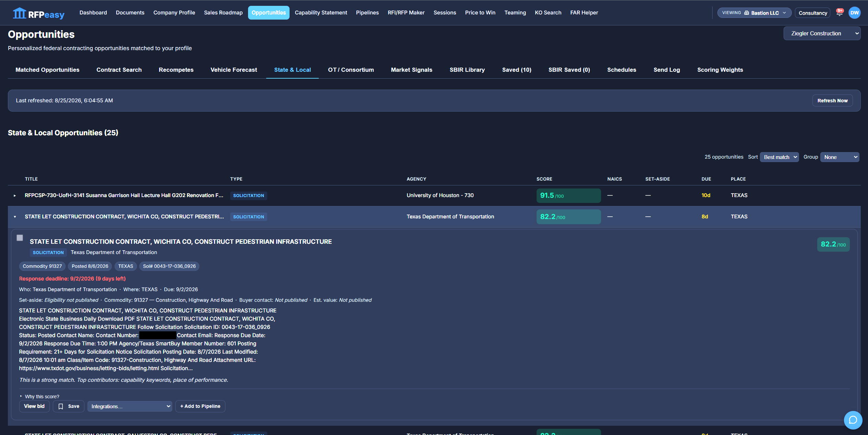The image size is (868, 435).
Task: Click the 91.5/100 score badge
Action: coord(568,195)
